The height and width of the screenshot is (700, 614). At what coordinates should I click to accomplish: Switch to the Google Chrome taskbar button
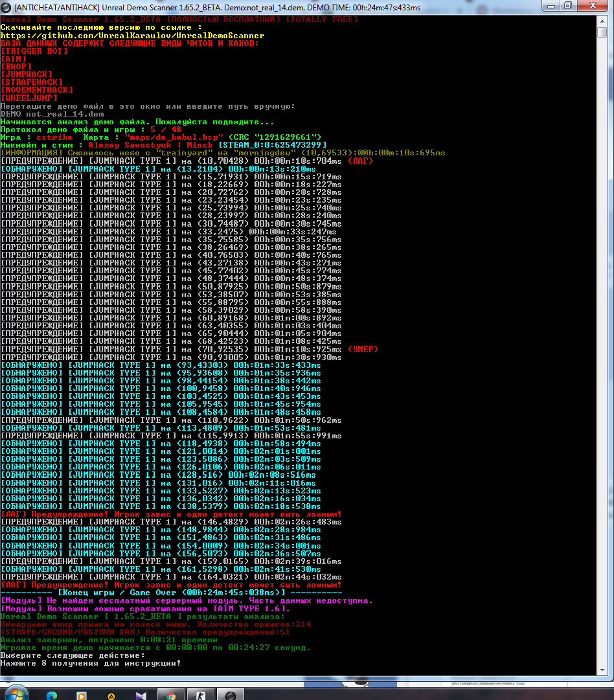coord(171,695)
